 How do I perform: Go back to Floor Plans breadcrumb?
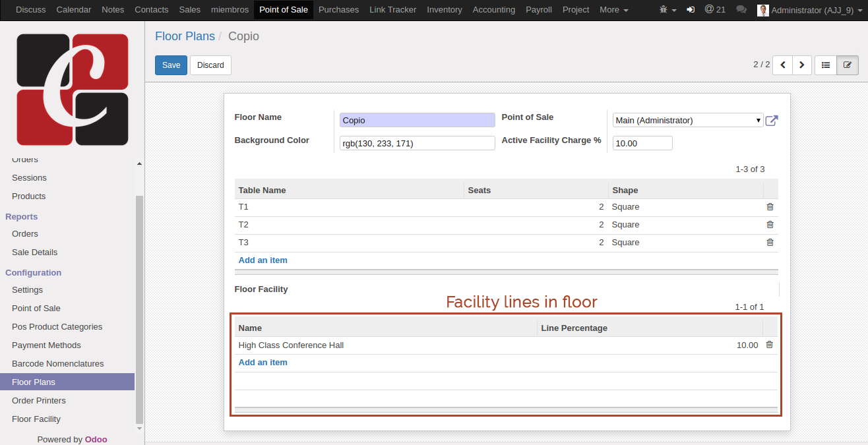pyautogui.click(x=185, y=36)
